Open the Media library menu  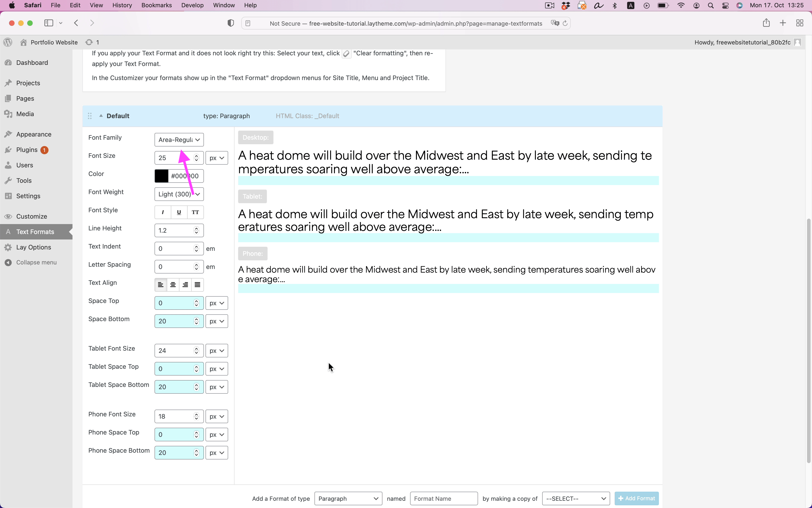tap(25, 114)
